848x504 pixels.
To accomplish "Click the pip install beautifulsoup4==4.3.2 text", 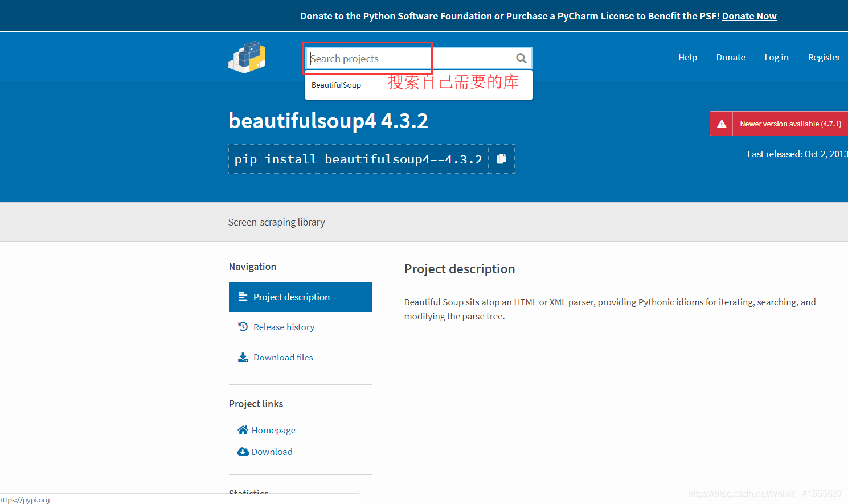I will pos(358,159).
